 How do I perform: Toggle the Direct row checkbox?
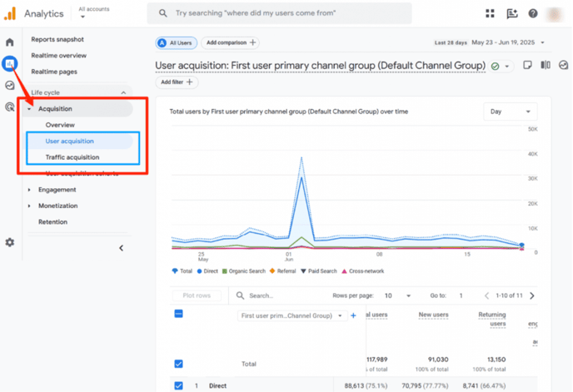[179, 386]
